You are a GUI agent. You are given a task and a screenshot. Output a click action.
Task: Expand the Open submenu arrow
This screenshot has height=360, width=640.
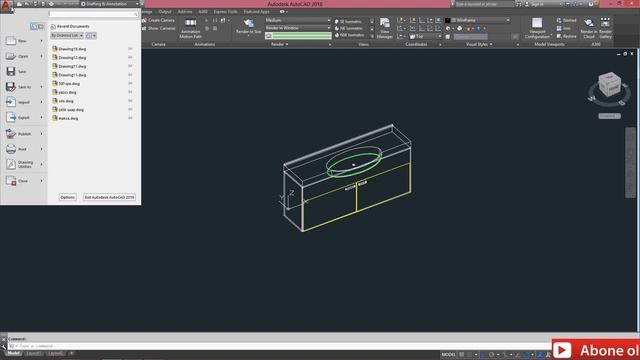click(x=42, y=56)
